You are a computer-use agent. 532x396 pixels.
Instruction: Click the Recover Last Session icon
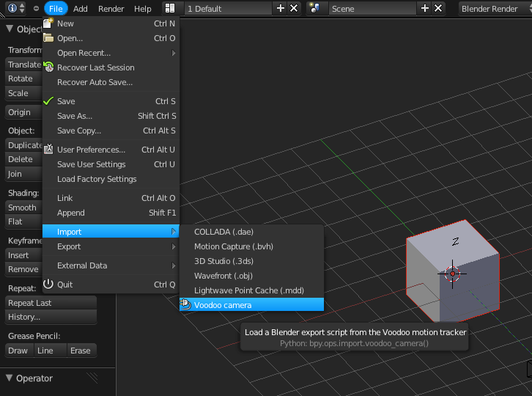pos(48,67)
